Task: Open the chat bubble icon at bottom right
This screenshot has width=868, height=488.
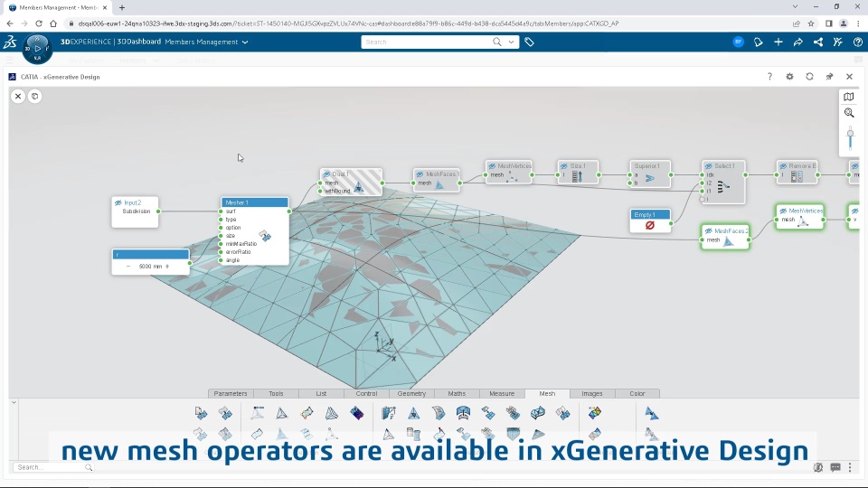Action: click(x=835, y=467)
